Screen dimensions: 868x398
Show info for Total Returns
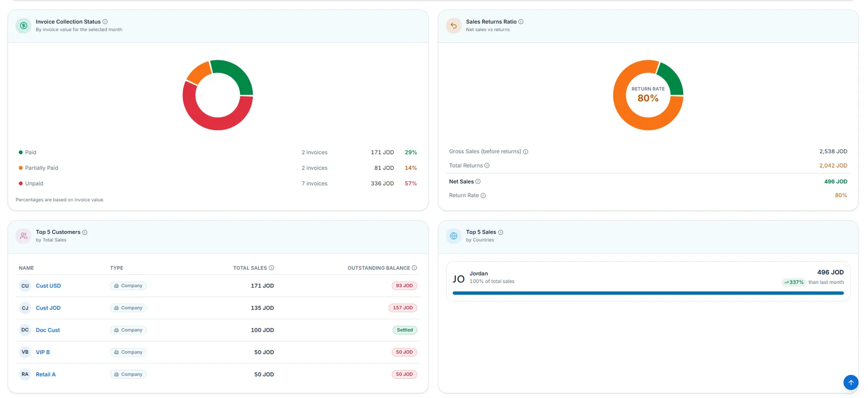click(x=487, y=166)
